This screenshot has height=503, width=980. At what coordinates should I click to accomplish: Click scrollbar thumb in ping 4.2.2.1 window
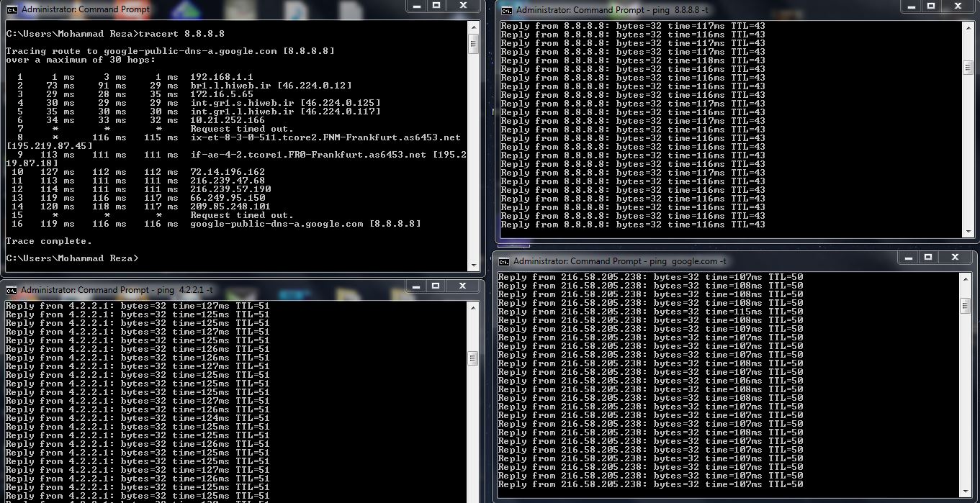tap(473, 358)
